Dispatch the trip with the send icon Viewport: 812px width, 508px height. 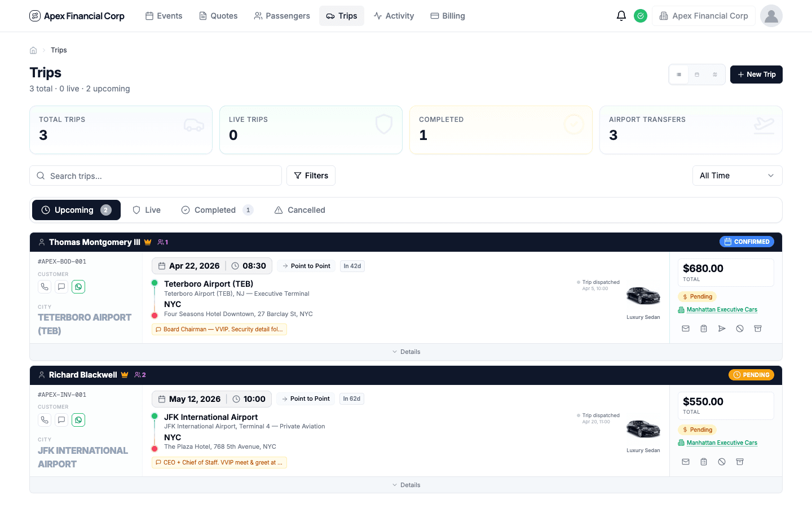[722, 328]
